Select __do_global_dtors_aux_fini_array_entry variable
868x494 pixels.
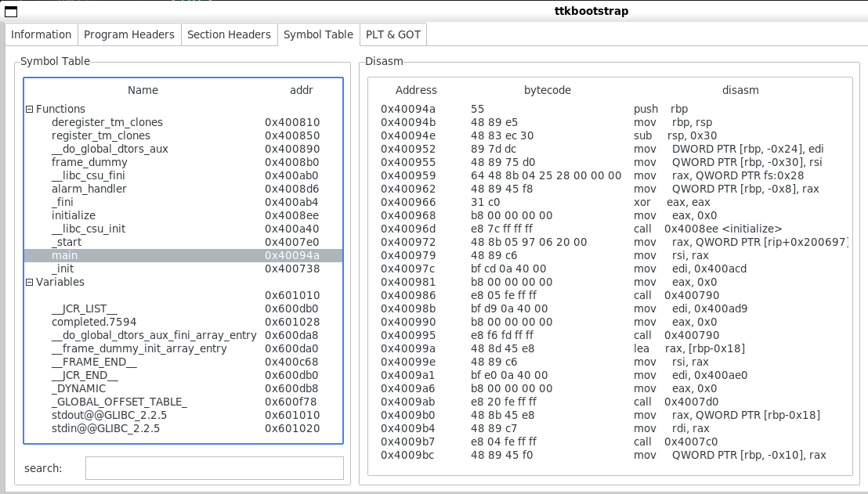tap(183, 335)
